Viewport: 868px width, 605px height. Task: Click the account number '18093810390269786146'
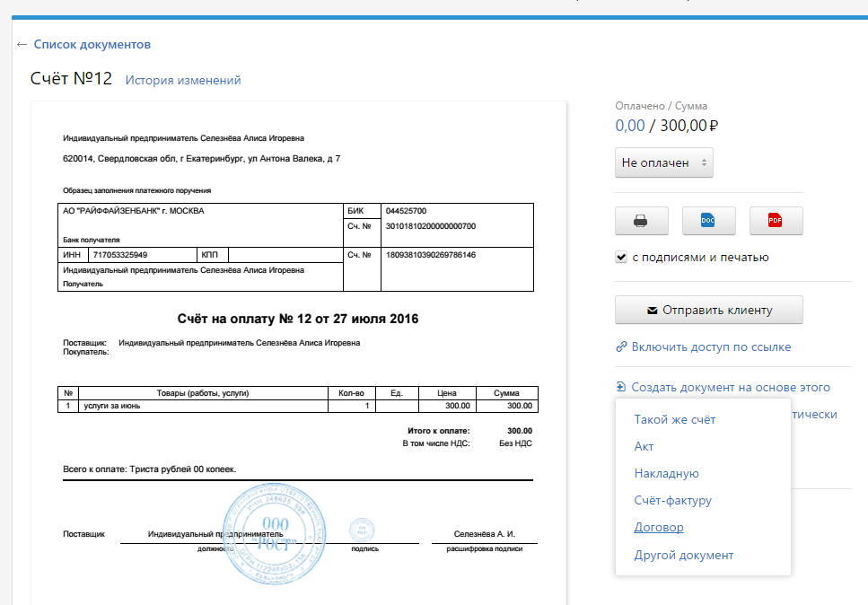coord(431,255)
